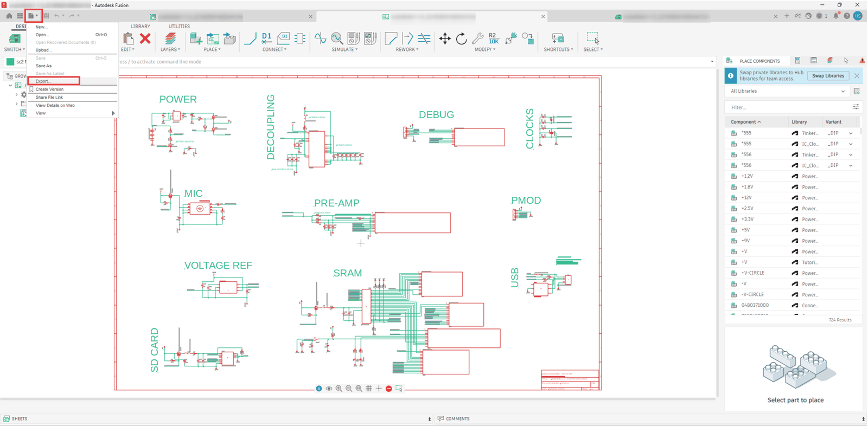The width and height of the screenshot is (868, 426).
Task: Switch to the LIBRARY tab
Action: pyautogui.click(x=141, y=27)
